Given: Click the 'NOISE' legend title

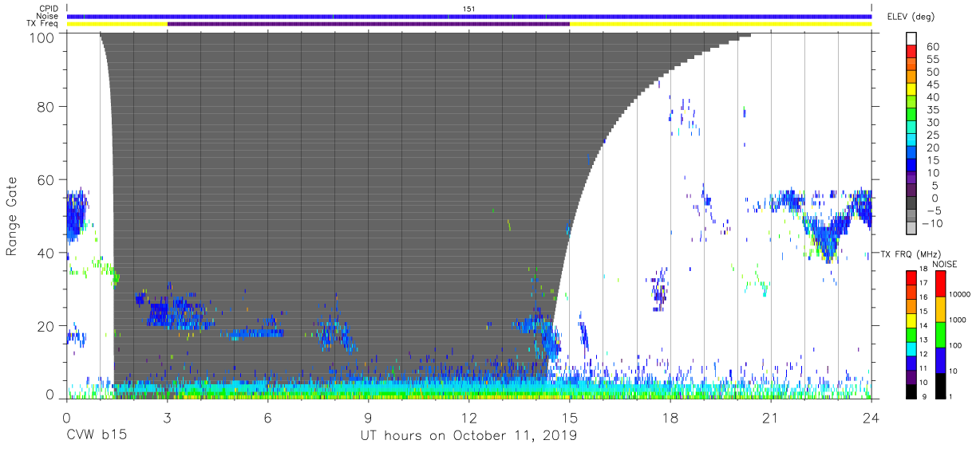Looking at the screenshot, I should [x=945, y=264].
